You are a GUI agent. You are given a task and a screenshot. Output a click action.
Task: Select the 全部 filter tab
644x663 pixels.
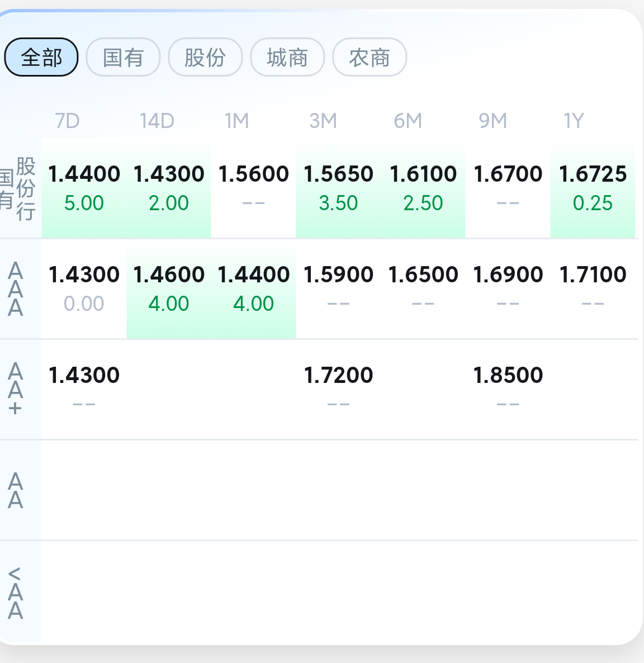pyautogui.click(x=41, y=57)
